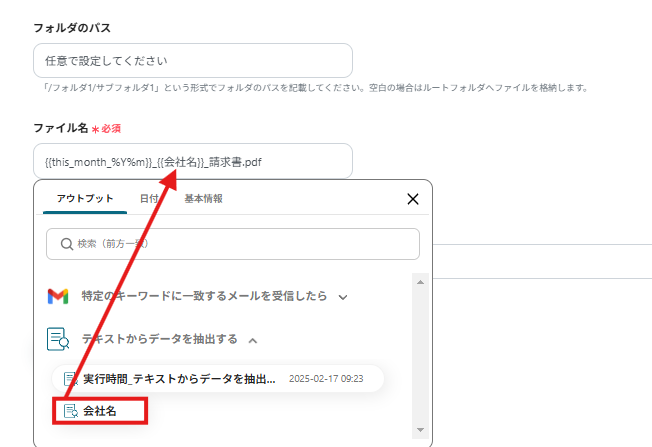
Task: Click the フォルダのパス input field
Action: pyautogui.click(x=193, y=61)
